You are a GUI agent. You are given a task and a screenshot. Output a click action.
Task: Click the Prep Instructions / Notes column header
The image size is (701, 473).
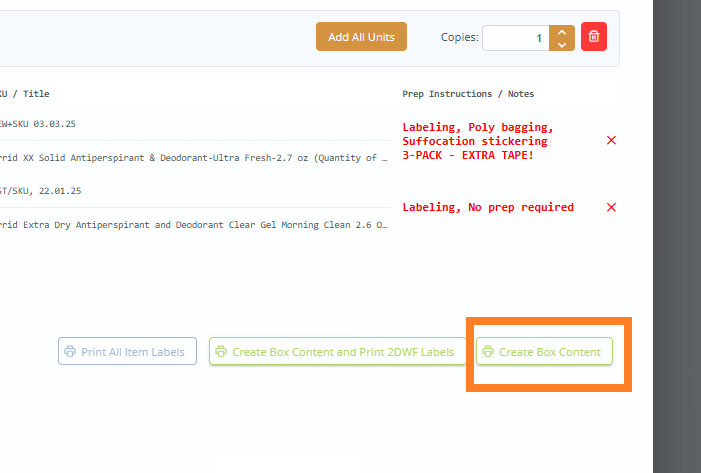(x=467, y=94)
